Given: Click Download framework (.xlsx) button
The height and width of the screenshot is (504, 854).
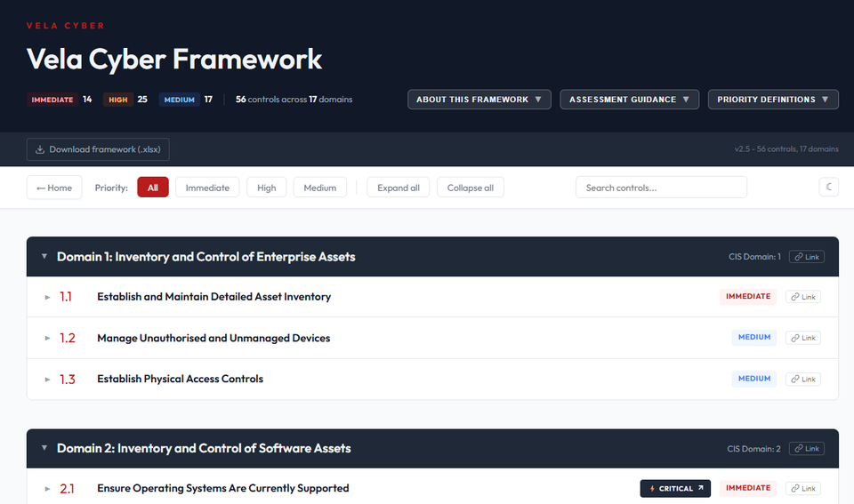Looking at the screenshot, I should (x=98, y=149).
